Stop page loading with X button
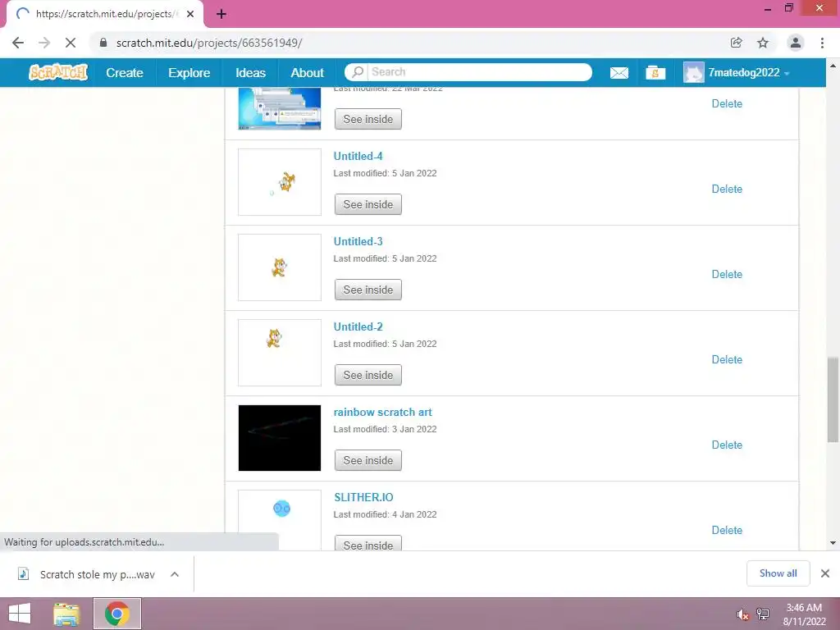Viewport: 840px width, 630px height. 71,43
